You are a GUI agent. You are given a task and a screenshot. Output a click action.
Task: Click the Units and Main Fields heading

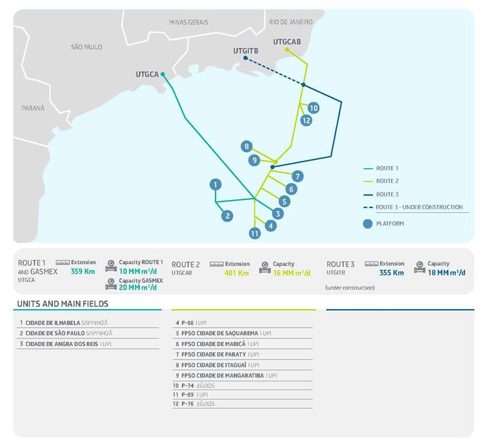click(62, 304)
